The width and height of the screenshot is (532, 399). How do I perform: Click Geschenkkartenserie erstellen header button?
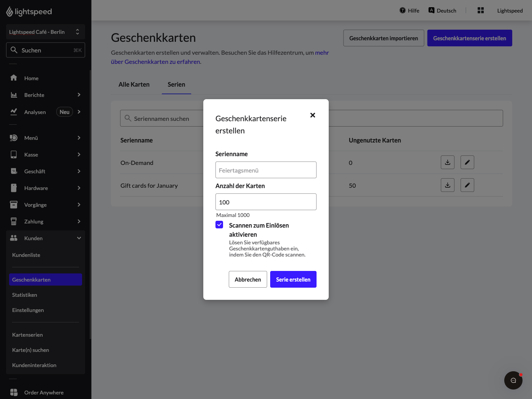[470, 38]
